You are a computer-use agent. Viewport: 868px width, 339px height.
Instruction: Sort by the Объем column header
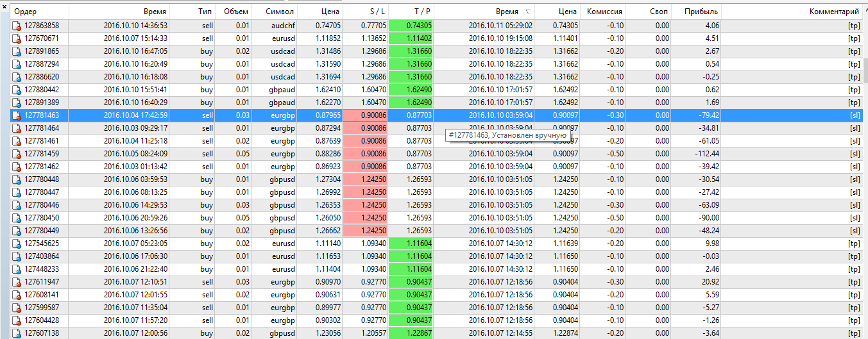[x=235, y=12]
